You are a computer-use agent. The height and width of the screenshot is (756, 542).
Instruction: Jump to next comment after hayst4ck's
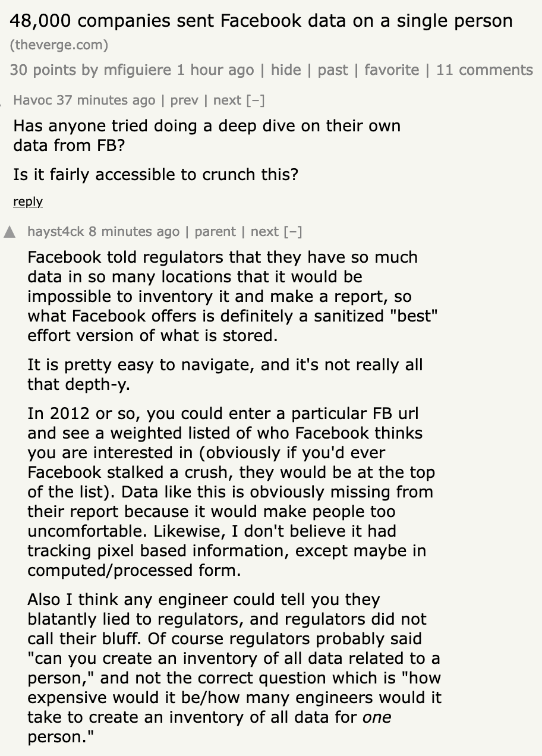click(264, 231)
